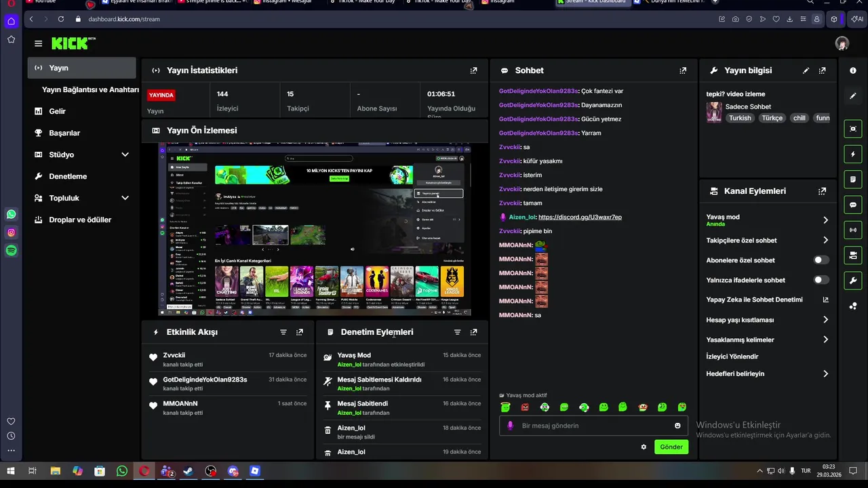Image resolution: width=868 pixels, height=488 pixels.
Task: Open filter options in Denetim Eylemleri
Action: click(457, 332)
